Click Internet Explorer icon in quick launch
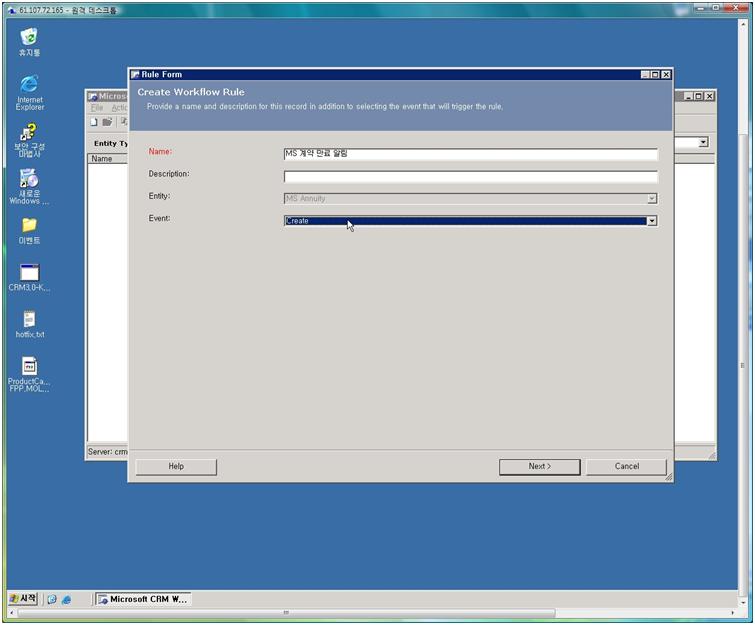Screen dimensions: 755x625 pyautogui.click(x=66, y=599)
